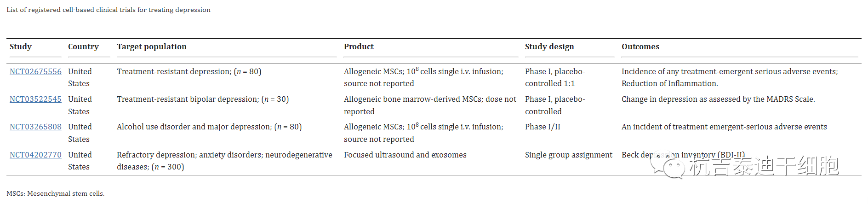
Task: Open the NCT03522545 study link
Action: pyautogui.click(x=35, y=99)
